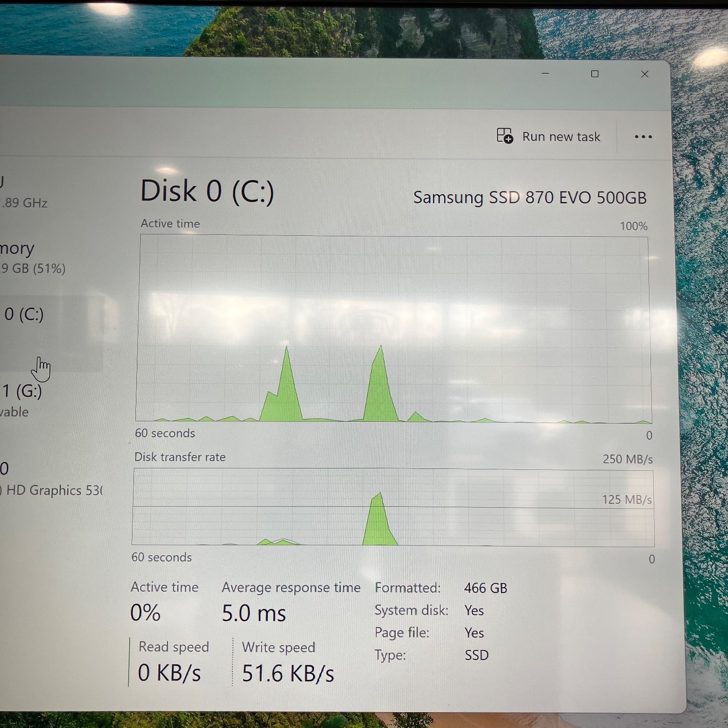Click the 100% scale label on Active time

click(633, 226)
